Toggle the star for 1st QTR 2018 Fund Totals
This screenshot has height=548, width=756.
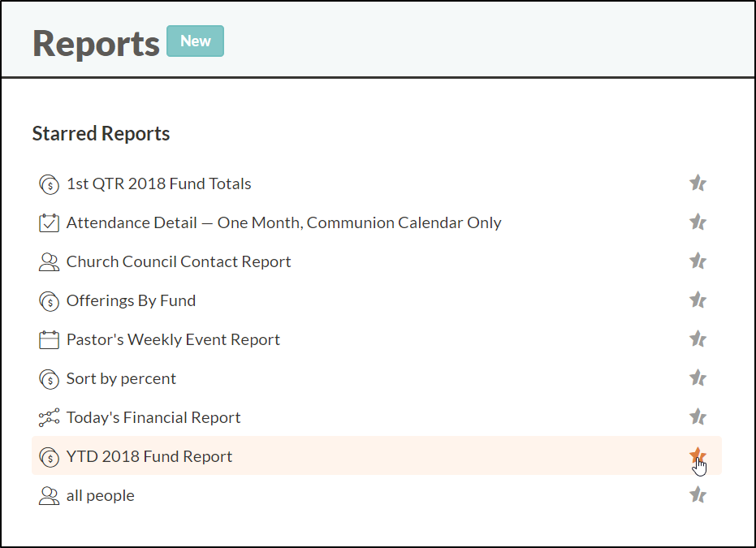[698, 183]
